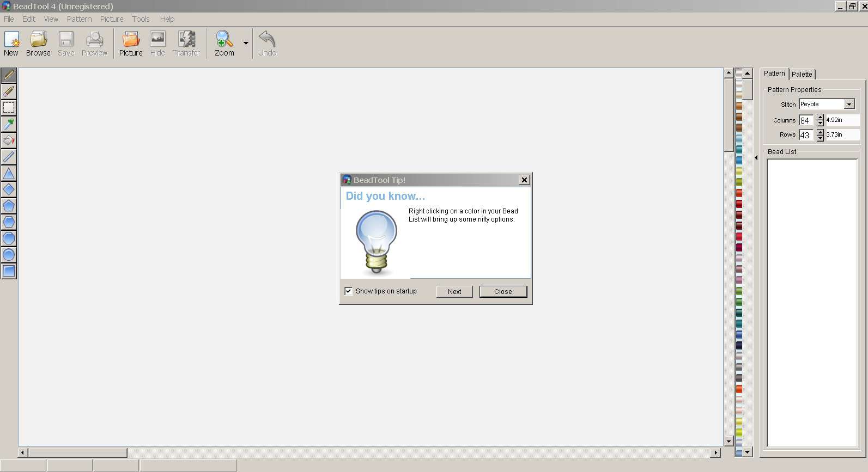Decrease Columns with down stepper
The width and height of the screenshot is (868, 472).
coord(820,124)
